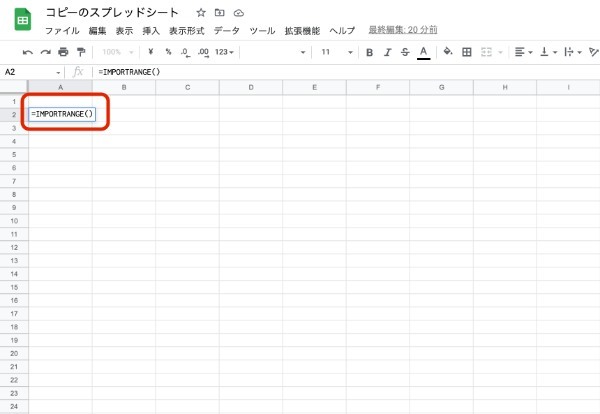The height and width of the screenshot is (414, 600).
Task: Toggle italic formatting
Action: click(x=388, y=52)
